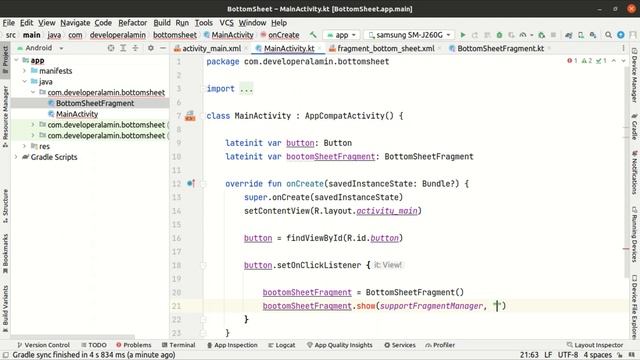Expand the manifests folder
This screenshot has width=640, height=360.
point(25,71)
